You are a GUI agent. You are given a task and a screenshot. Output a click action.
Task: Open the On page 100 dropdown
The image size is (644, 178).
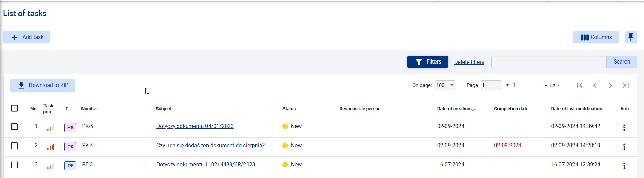pos(445,85)
